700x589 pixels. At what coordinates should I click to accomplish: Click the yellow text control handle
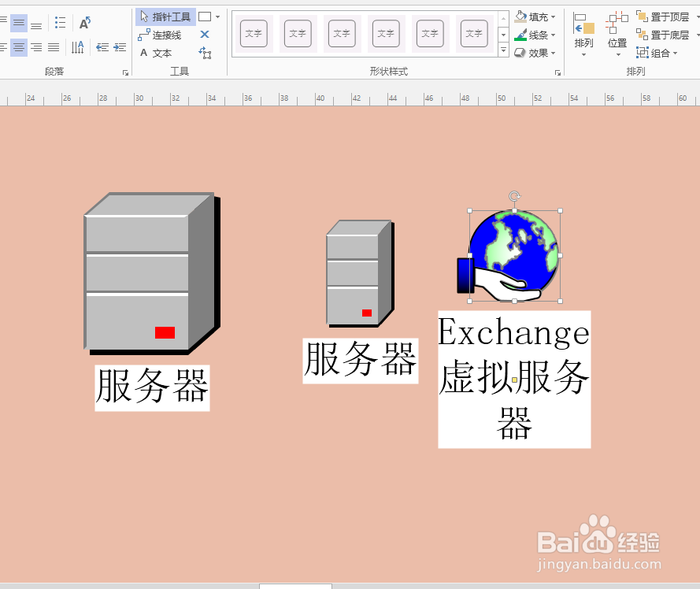coord(514,380)
